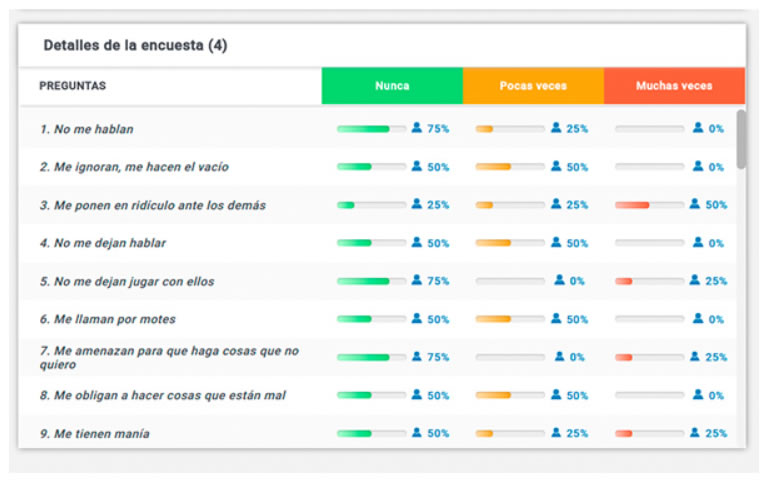This screenshot has width=774, height=487.
Task: Select the orange Pocas veces column header
Action: pos(533,86)
